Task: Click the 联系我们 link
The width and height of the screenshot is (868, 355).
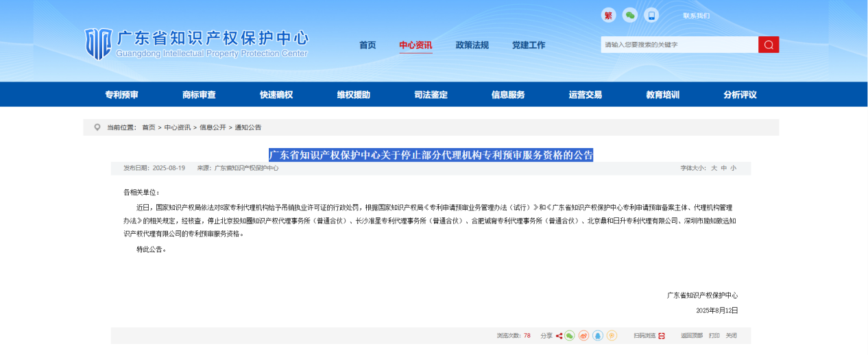Action: point(696,16)
